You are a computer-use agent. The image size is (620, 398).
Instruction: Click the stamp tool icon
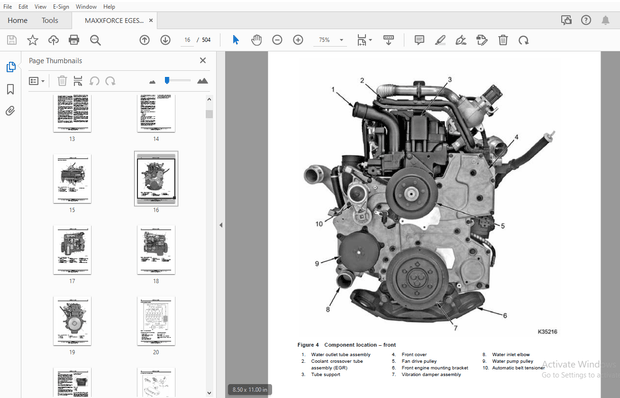[x=482, y=40]
